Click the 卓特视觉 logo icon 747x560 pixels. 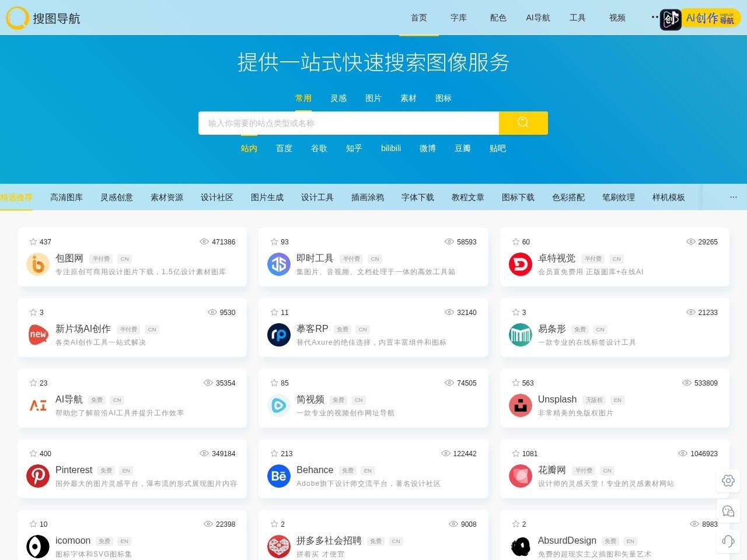(521, 264)
